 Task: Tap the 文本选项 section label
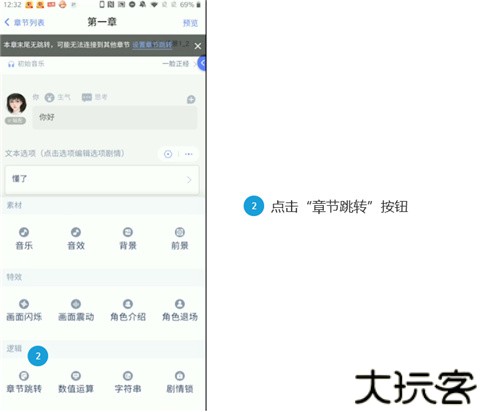(x=65, y=153)
